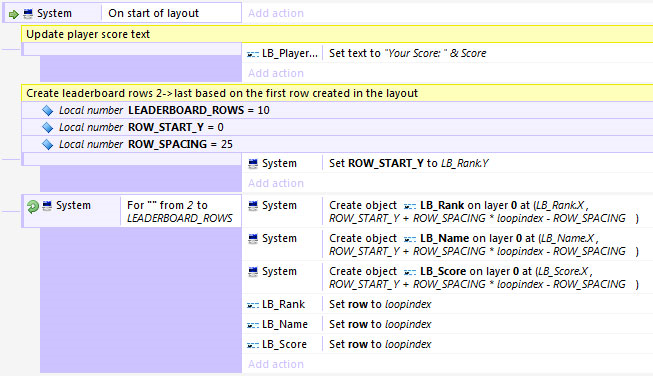Click the LB_Rank Set row object icon
The width and height of the screenshot is (653, 376).
click(x=253, y=305)
